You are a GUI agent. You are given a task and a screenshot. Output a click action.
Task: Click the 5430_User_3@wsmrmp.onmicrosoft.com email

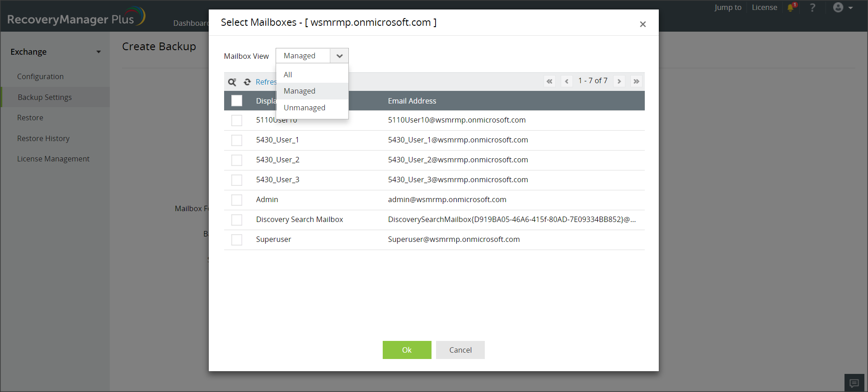tap(458, 179)
